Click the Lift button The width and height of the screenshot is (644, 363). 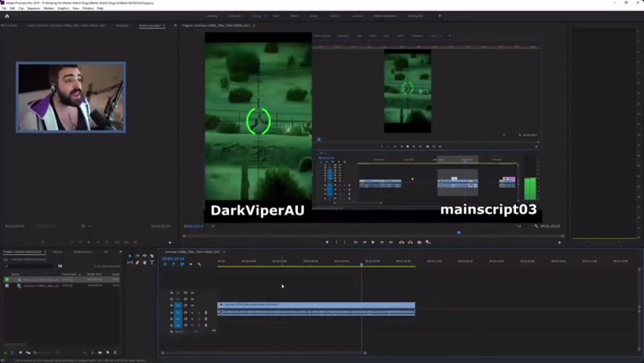click(402, 242)
